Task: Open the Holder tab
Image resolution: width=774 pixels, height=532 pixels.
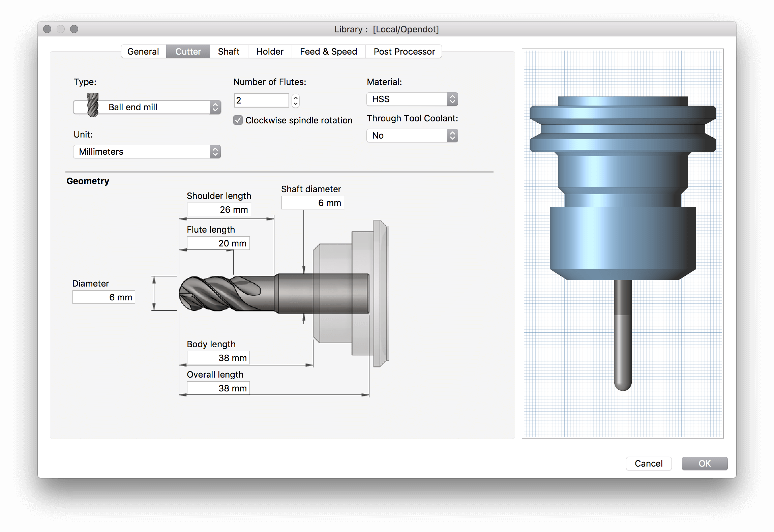Action: click(270, 52)
